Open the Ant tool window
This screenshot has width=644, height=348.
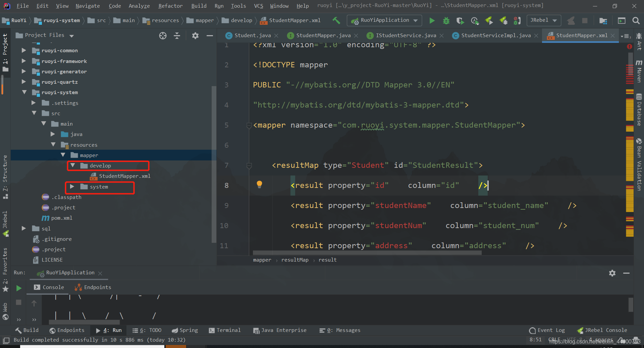pos(639,41)
